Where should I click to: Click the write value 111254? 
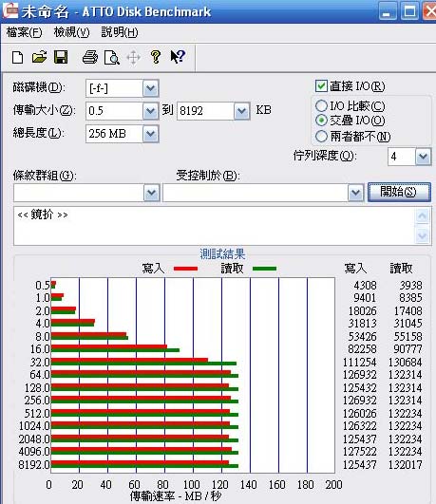359,362
